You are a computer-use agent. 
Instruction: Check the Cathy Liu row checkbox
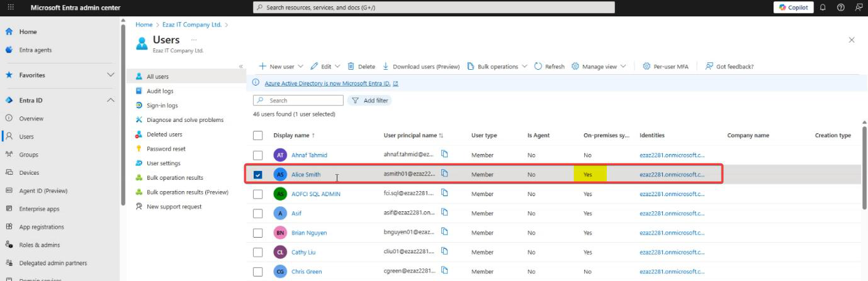(x=257, y=253)
